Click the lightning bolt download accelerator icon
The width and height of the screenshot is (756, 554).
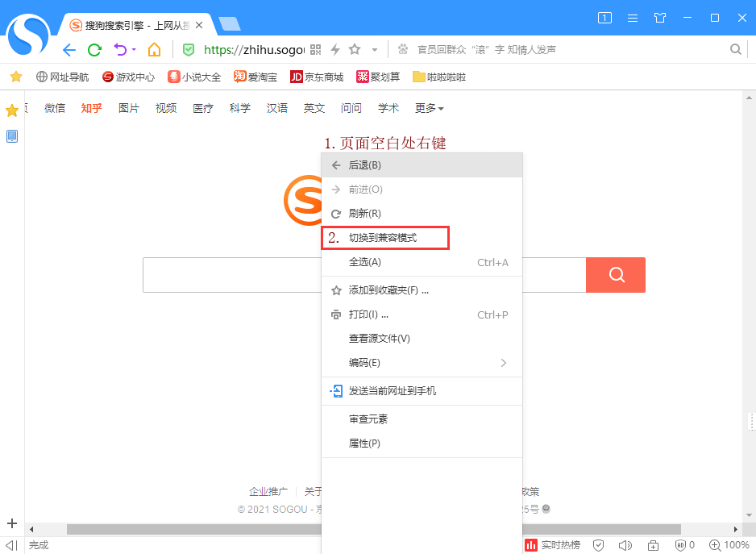pyautogui.click(x=336, y=50)
